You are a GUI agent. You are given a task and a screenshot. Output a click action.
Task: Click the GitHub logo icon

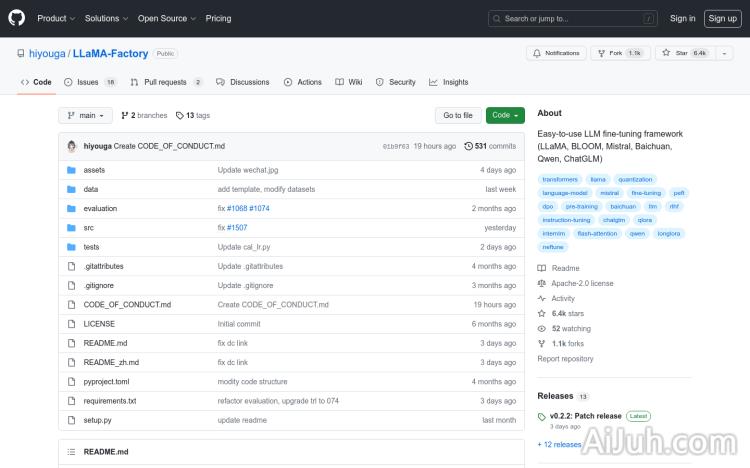19,18
